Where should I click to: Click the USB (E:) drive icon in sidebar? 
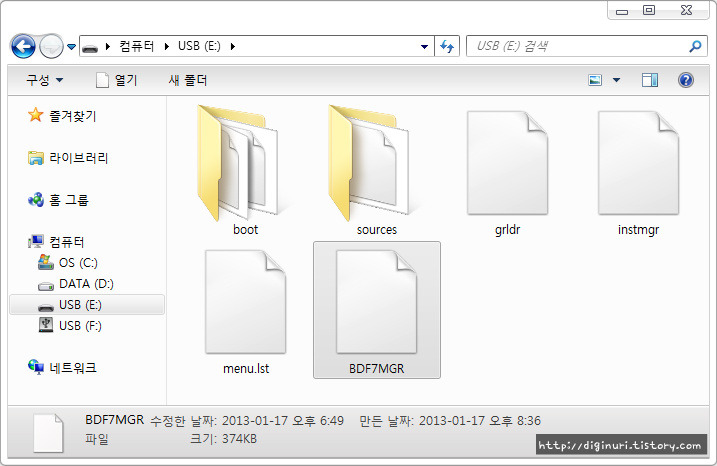(46, 307)
